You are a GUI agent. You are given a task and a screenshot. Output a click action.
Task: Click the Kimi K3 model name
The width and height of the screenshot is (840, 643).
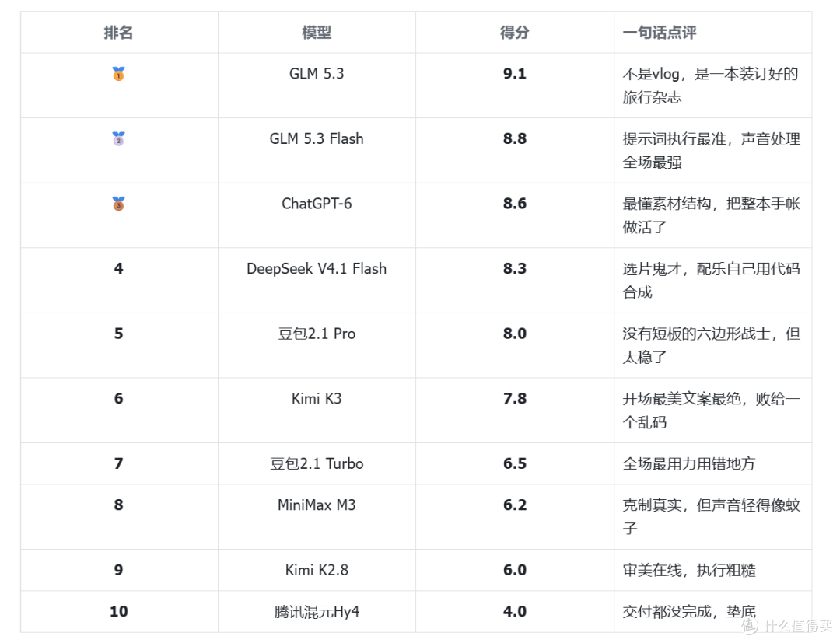point(317,399)
